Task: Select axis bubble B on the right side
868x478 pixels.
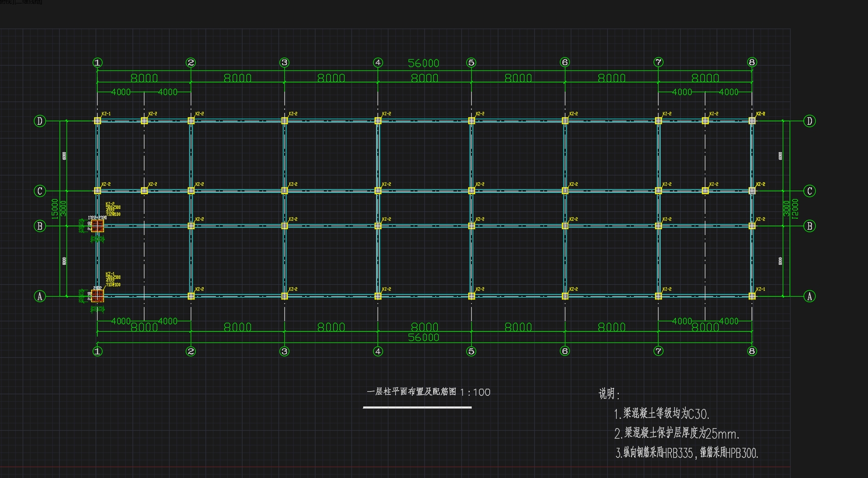Action: coord(809,226)
